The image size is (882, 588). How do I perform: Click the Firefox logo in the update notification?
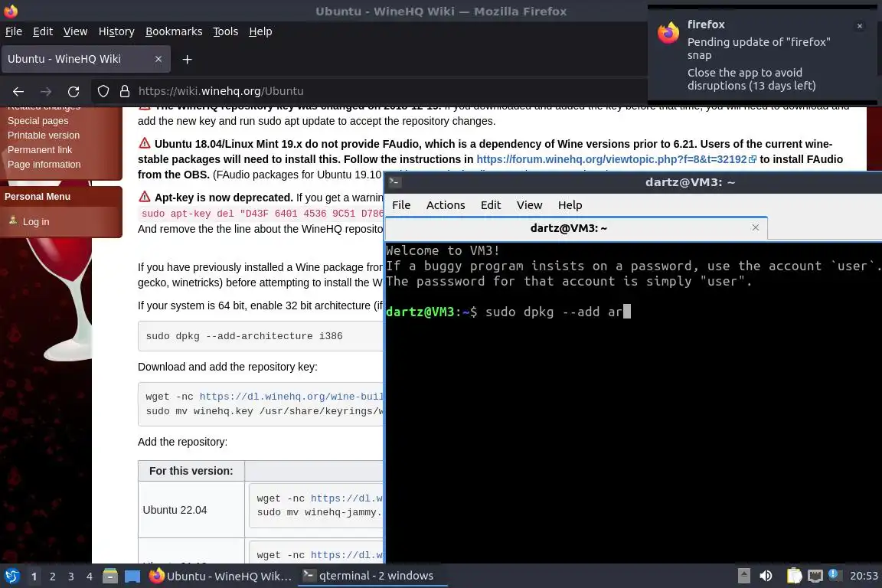[668, 33]
